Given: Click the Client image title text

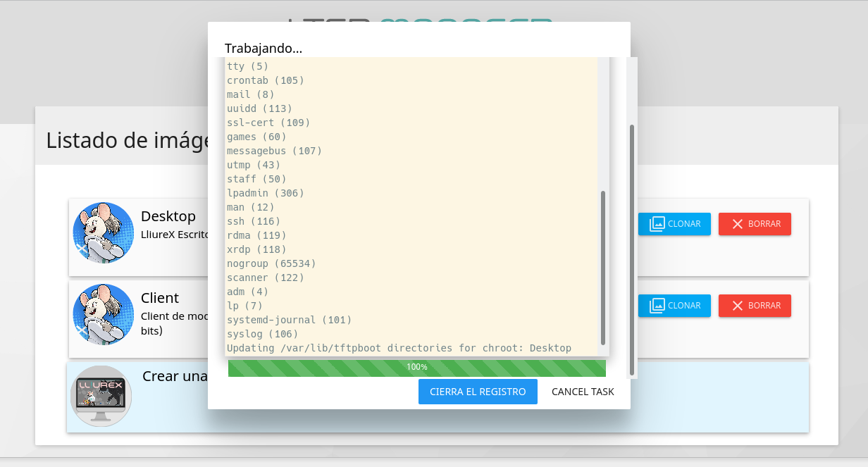Looking at the screenshot, I should tap(160, 297).
